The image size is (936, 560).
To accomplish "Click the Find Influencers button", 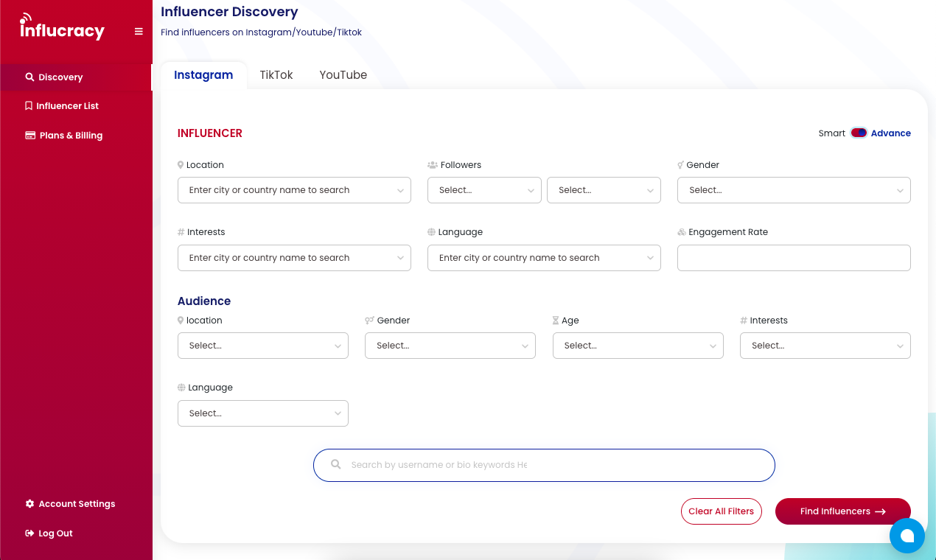I will coord(842,511).
